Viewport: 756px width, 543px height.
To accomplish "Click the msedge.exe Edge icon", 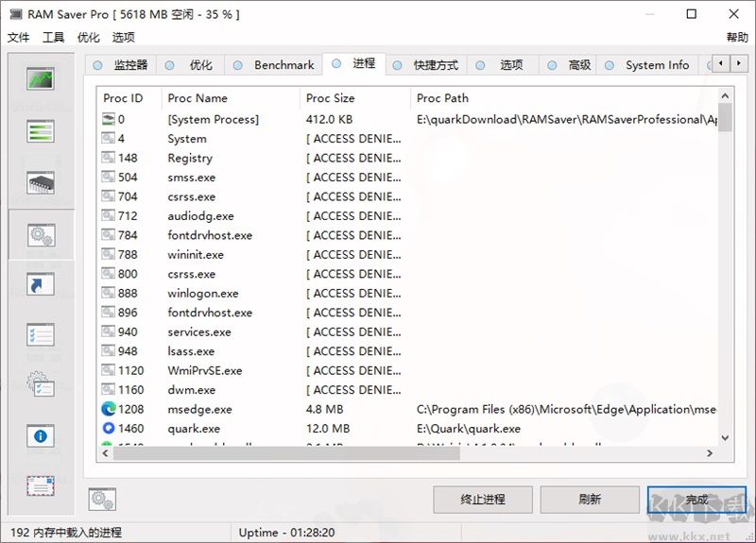I will [109, 409].
